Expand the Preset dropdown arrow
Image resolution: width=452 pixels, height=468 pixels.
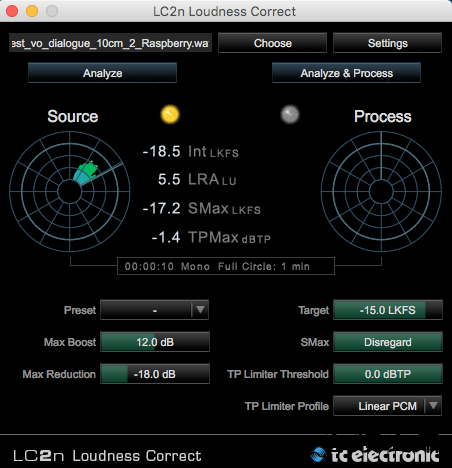tap(200, 310)
